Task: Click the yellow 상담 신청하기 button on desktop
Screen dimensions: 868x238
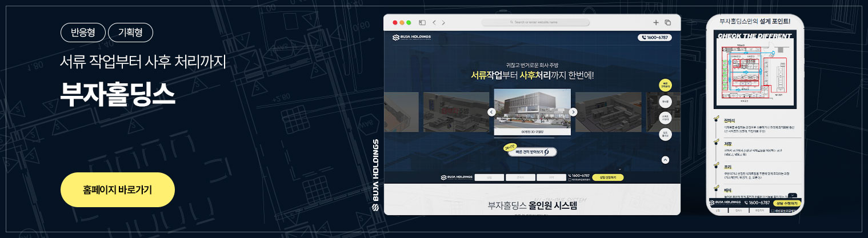Action: coord(607,177)
